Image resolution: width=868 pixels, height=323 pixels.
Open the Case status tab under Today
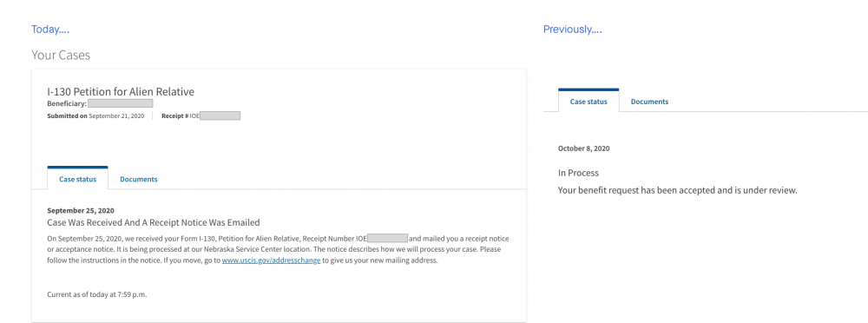77,179
